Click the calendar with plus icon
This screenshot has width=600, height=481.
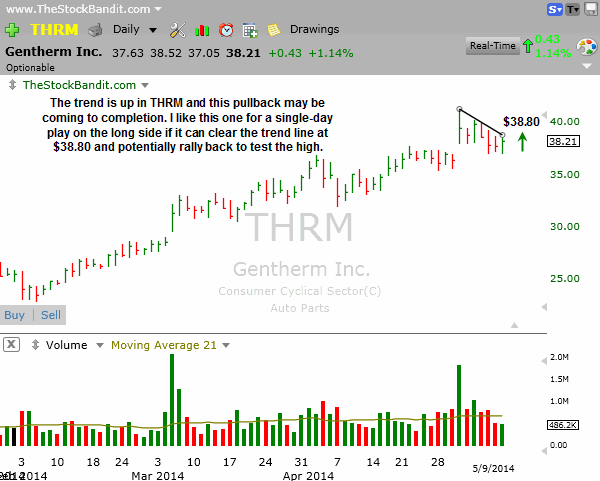250,30
